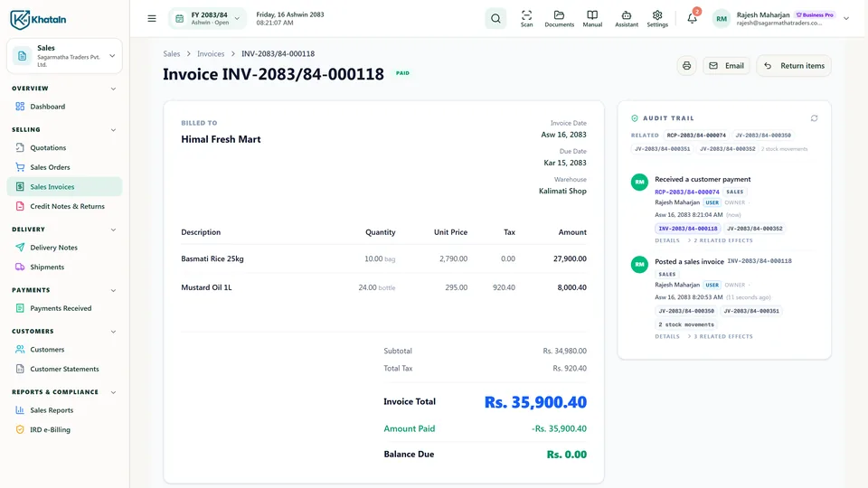Click related tag RCP-2083/84-000074 at top
The height and width of the screenshot is (488, 868).
coord(696,135)
